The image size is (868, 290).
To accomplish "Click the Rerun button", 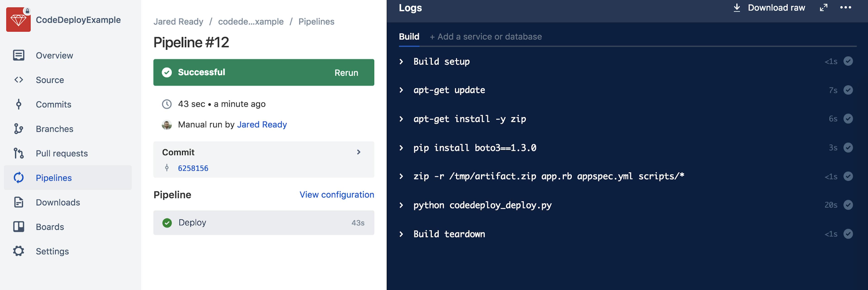I will click(x=346, y=73).
